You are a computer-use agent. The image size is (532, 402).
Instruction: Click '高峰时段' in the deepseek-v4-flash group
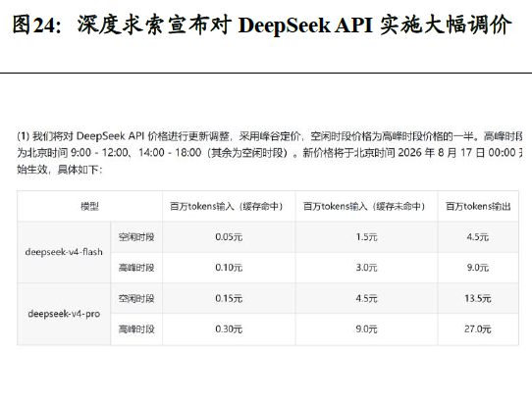pos(136,268)
